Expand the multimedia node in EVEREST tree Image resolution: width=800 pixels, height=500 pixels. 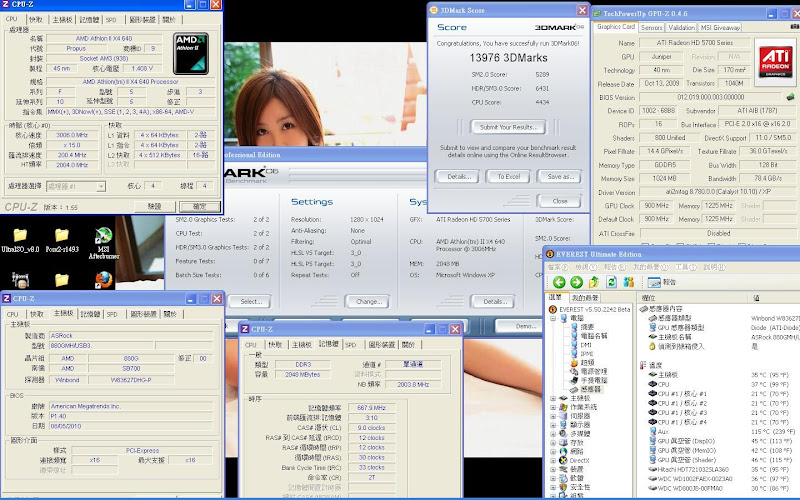pyautogui.click(x=553, y=434)
